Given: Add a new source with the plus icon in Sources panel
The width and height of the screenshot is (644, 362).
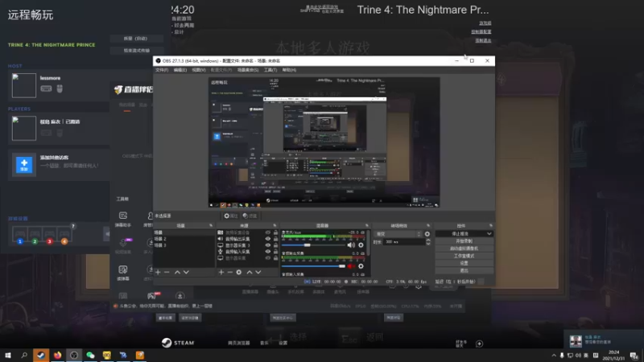Looking at the screenshot, I should coord(221,272).
